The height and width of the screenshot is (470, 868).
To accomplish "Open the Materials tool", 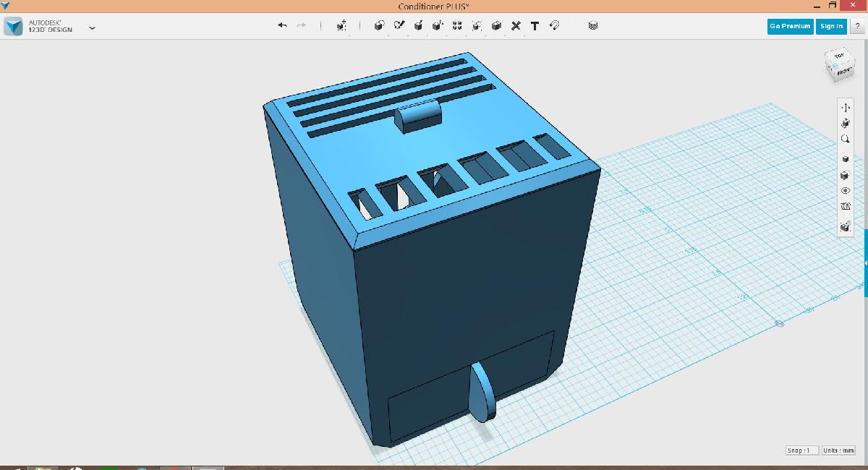I will (593, 25).
